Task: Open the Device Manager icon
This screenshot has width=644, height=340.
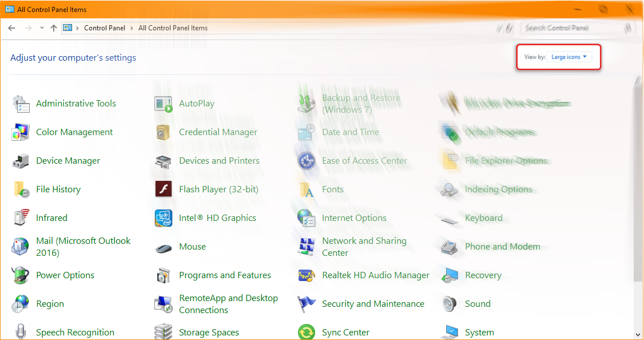Action: click(x=21, y=161)
